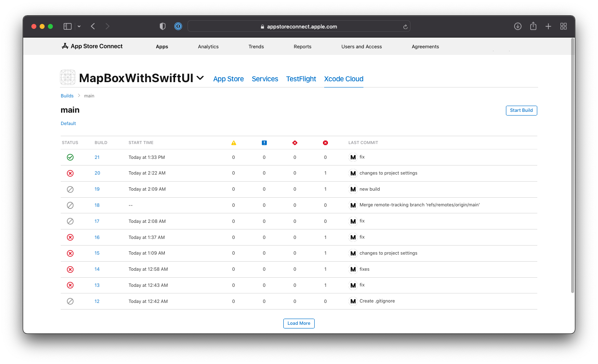Go forward with the forward arrow

coord(107,26)
